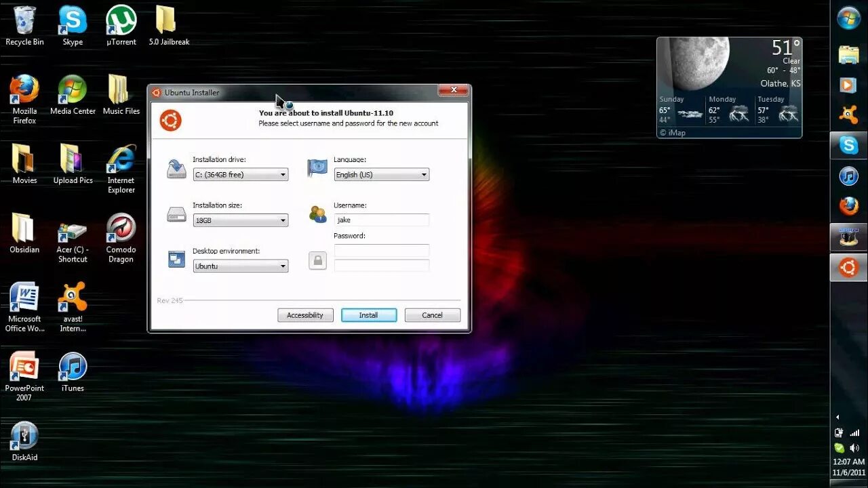Open the Installation size dropdown
The width and height of the screenshot is (868, 488).
coord(241,220)
